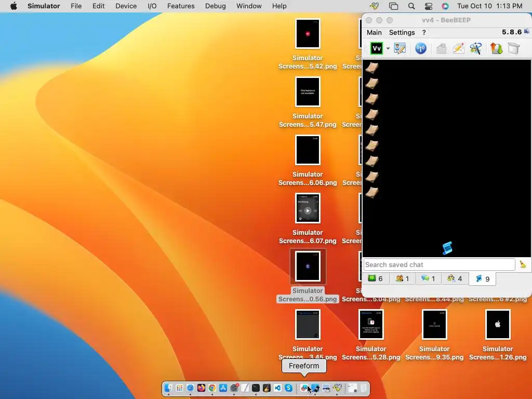Click the overlapping windows icon in menu bar

tap(394, 6)
